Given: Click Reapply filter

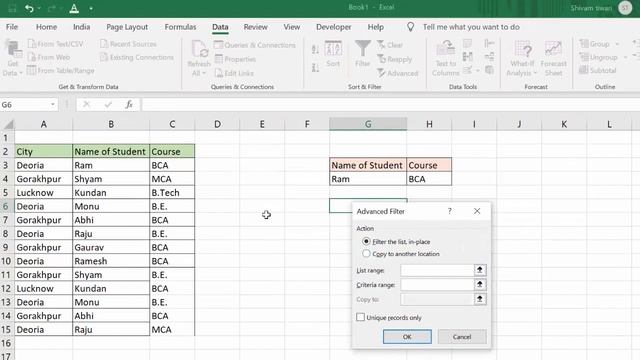Looking at the screenshot, I should [x=394, y=59].
